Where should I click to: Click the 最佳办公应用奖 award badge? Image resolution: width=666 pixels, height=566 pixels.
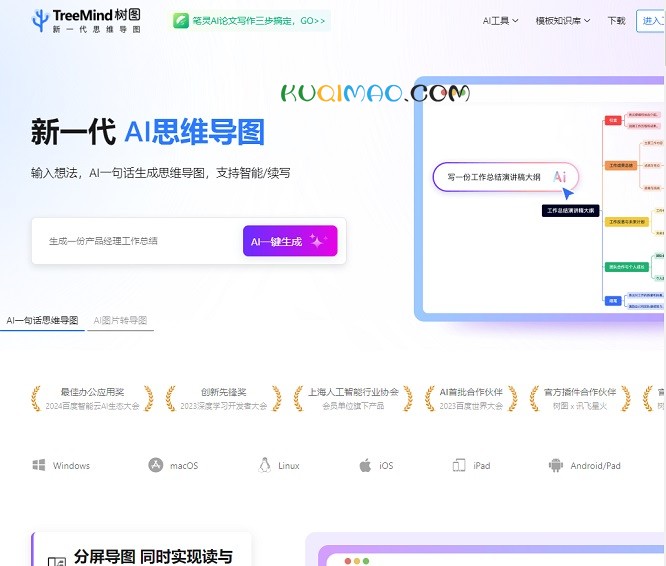[92, 398]
